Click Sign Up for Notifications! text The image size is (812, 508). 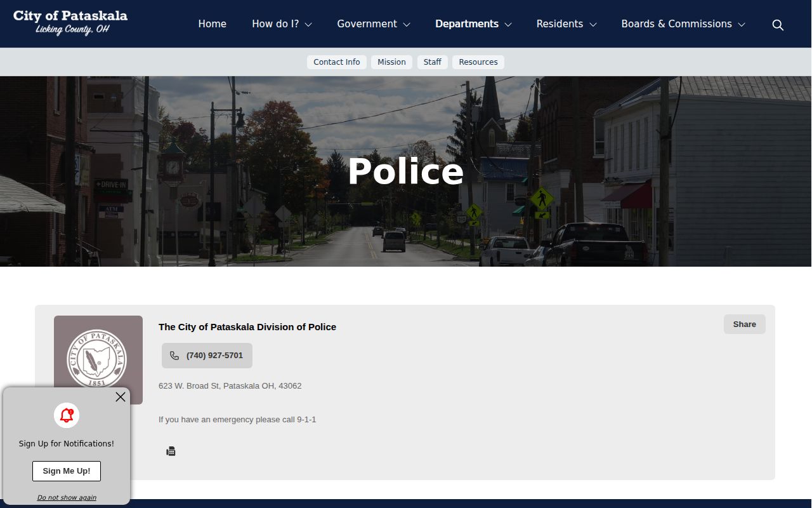pyautogui.click(x=67, y=443)
